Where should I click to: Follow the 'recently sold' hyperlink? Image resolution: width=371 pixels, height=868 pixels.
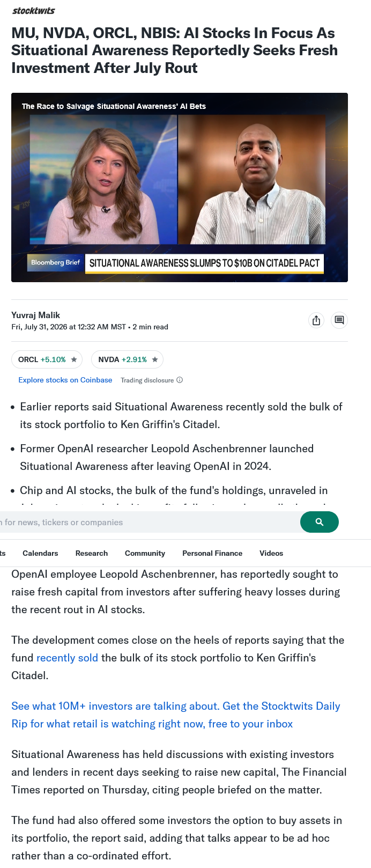[67, 658]
